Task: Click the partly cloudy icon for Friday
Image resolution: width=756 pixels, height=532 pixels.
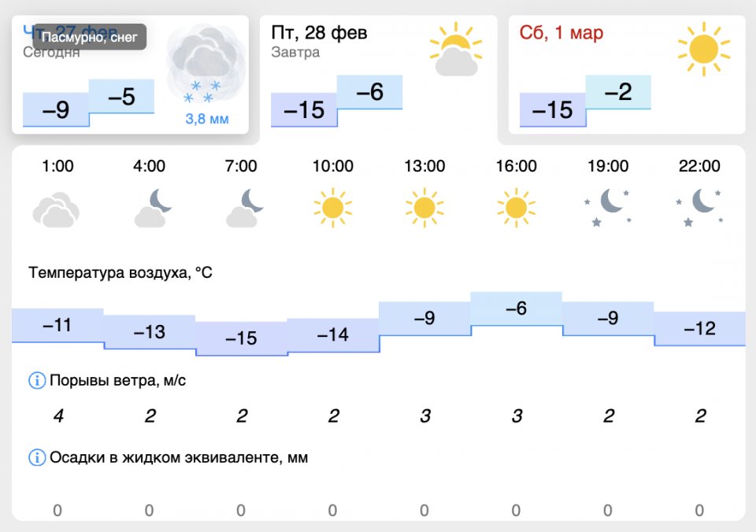Action: tap(456, 51)
